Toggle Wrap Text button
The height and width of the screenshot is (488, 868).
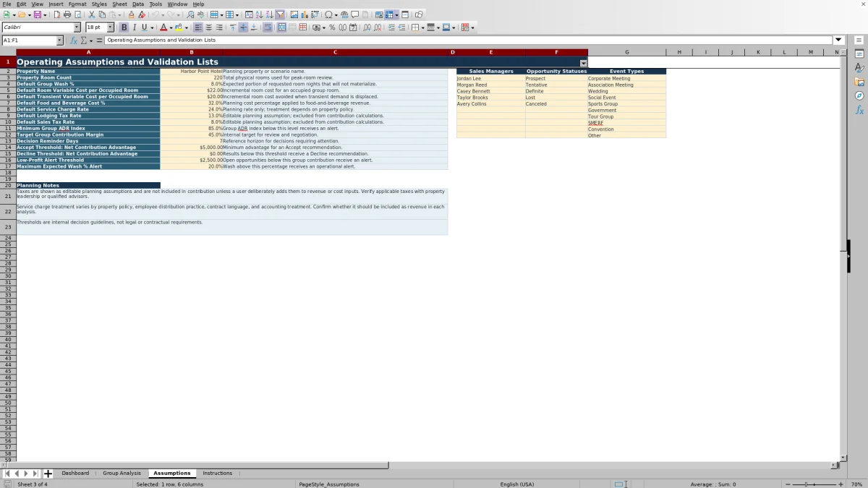pyautogui.click(x=267, y=27)
